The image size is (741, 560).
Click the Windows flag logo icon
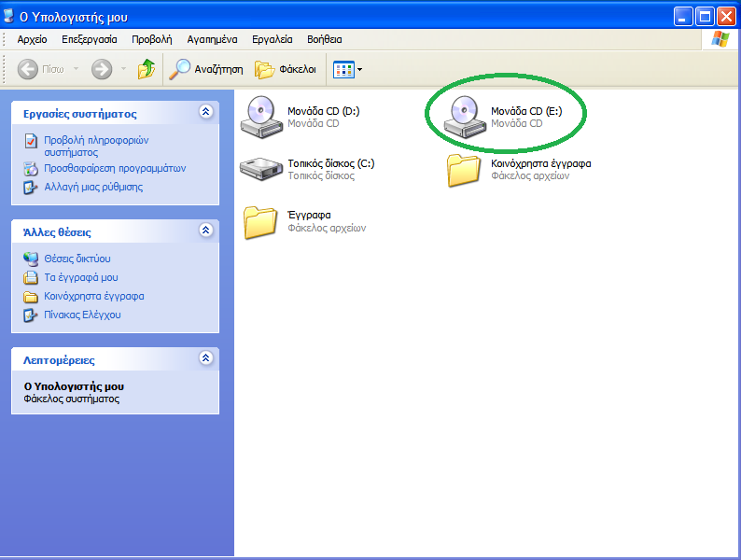click(x=720, y=39)
